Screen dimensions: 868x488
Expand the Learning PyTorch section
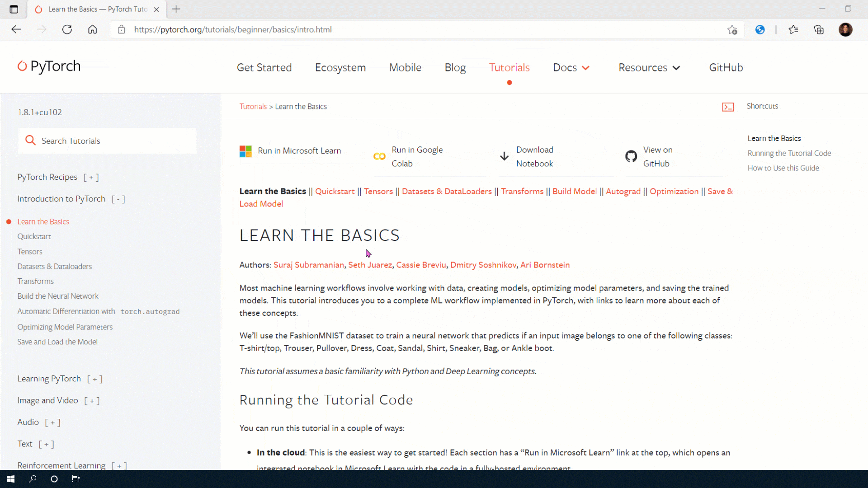click(94, 379)
